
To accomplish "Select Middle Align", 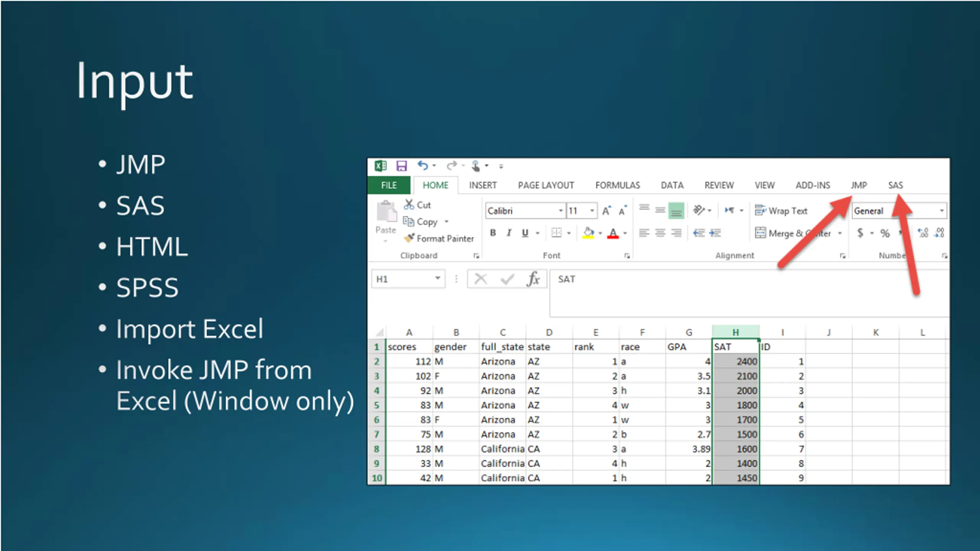I will tap(660, 210).
